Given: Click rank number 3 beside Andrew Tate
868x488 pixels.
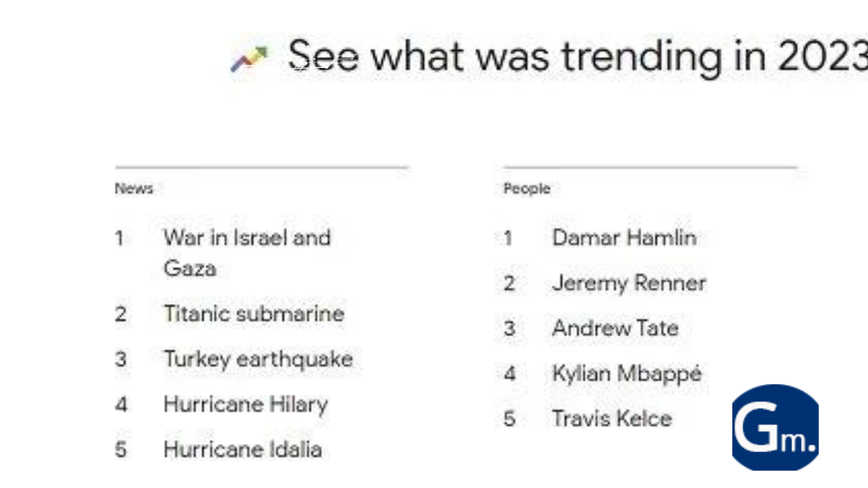Looking at the screenshot, I should pyautogui.click(x=509, y=329).
